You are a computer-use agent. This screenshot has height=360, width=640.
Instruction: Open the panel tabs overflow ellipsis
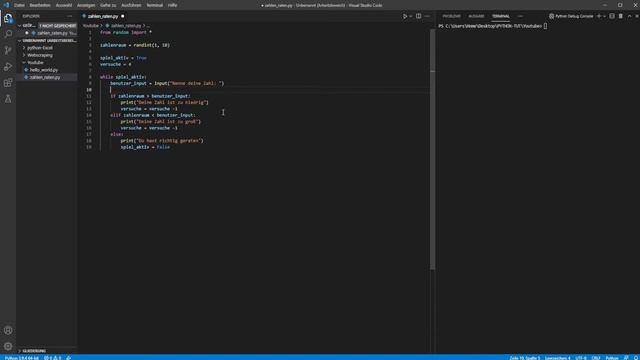click(x=520, y=16)
